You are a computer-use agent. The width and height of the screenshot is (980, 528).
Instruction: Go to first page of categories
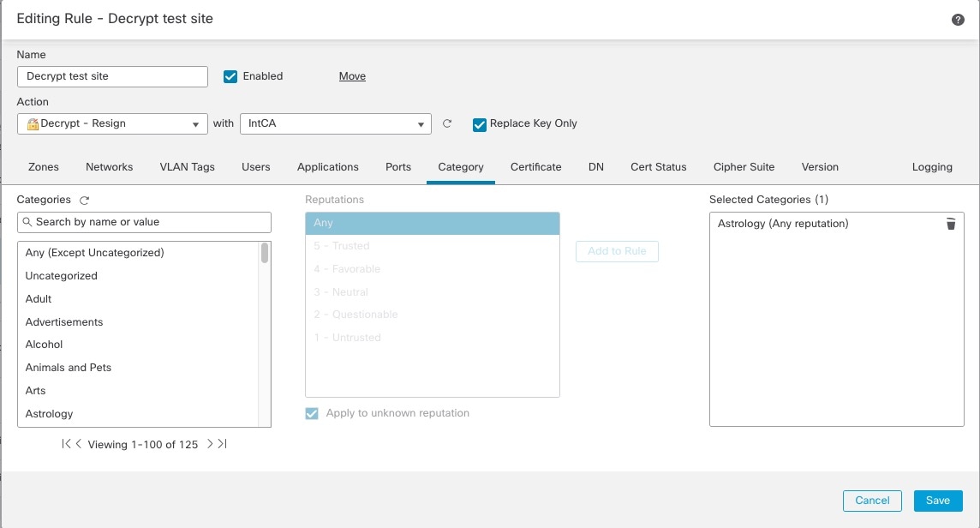[x=66, y=443]
